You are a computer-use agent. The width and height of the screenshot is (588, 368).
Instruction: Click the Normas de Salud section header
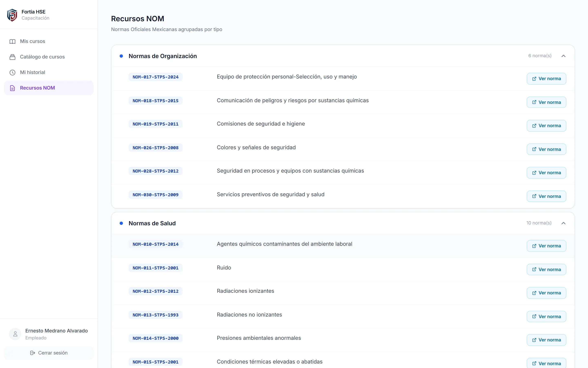(x=343, y=223)
